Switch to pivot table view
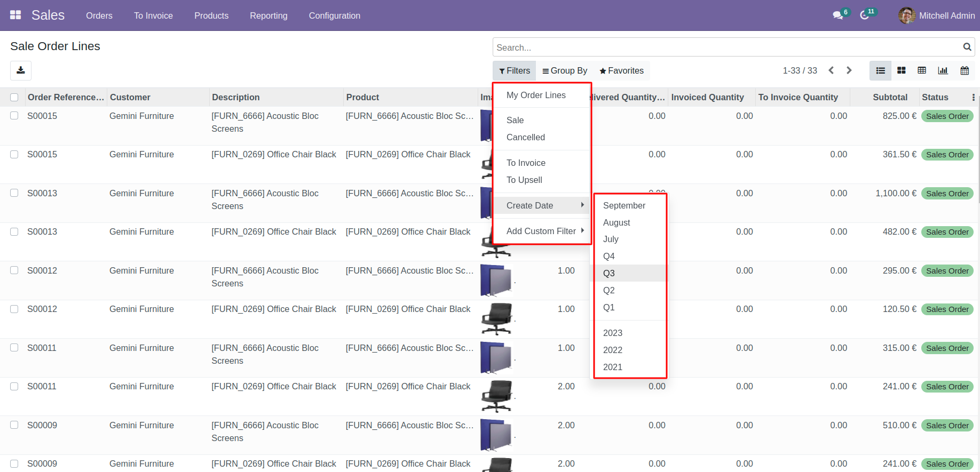Image resolution: width=980 pixels, height=472 pixels. click(x=922, y=70)
